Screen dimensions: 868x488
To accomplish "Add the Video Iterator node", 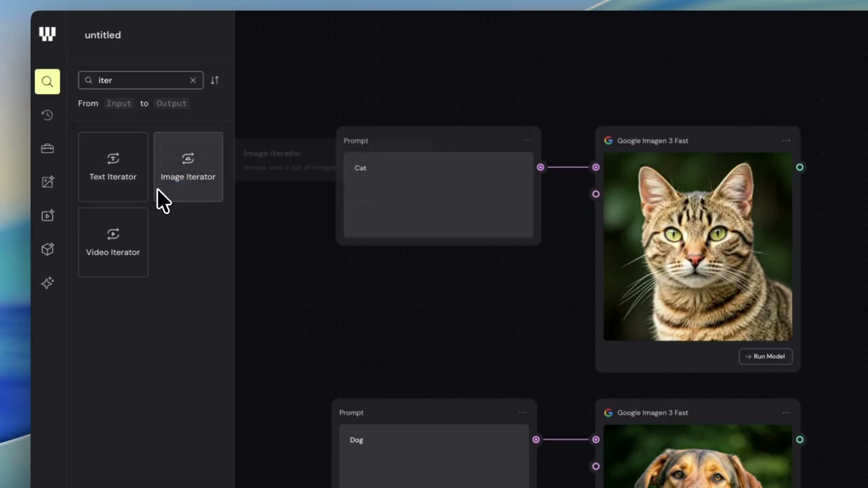I will pos(113,242).
